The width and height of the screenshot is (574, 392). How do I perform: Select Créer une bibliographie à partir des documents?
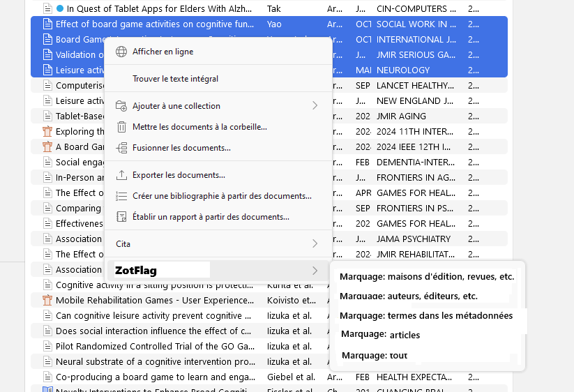[218, 196]
